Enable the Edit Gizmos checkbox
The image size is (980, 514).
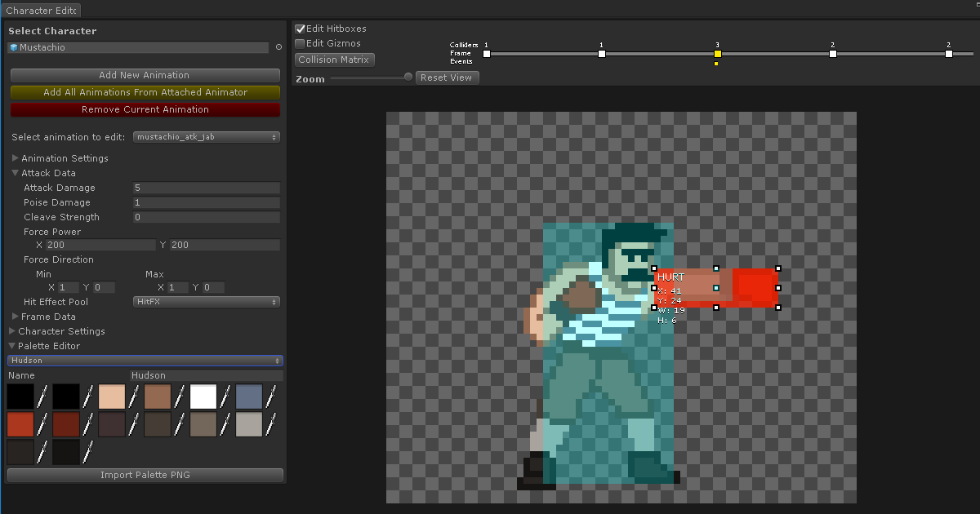[x=301, y=43]
